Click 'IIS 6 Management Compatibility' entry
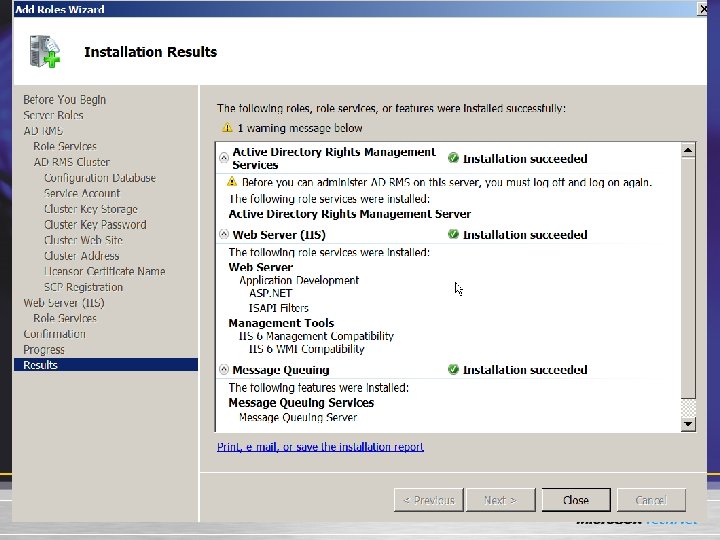This screenshot has width=720, height=540. (316, 336)
